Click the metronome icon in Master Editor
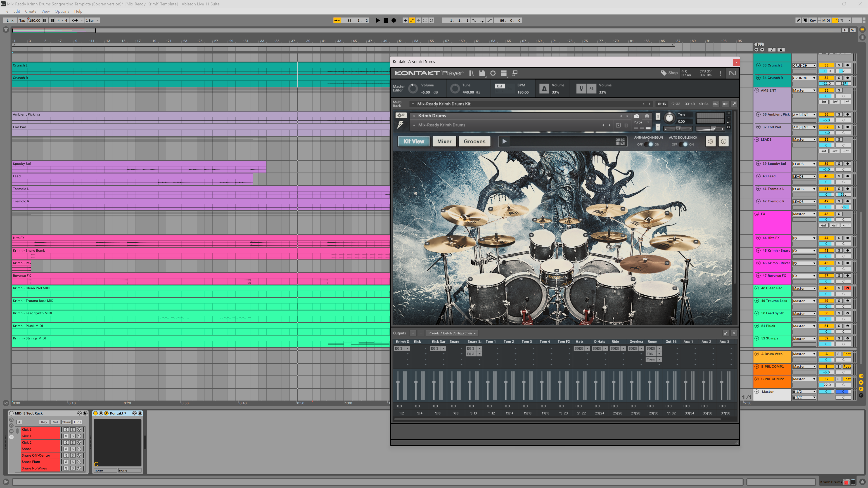This screenshot has height=488, width=868. [544, 89]
